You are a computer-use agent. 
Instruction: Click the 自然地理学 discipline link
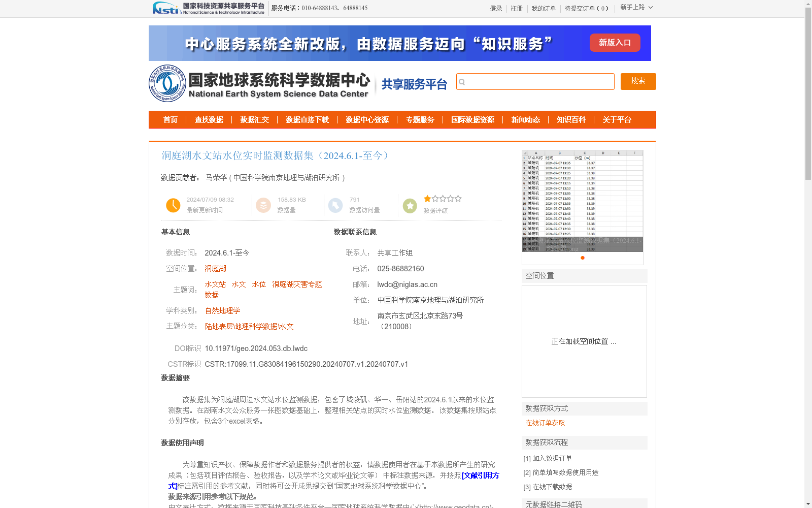click(223, 311)
